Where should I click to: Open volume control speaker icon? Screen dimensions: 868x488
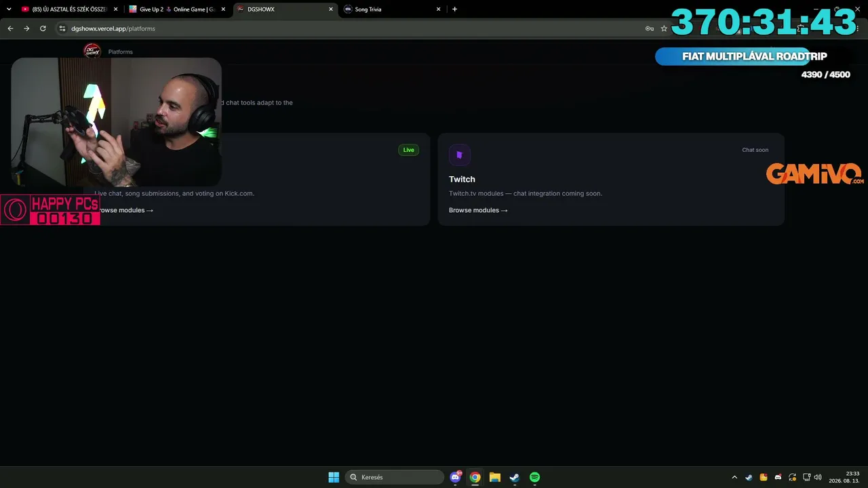[818, 477]
